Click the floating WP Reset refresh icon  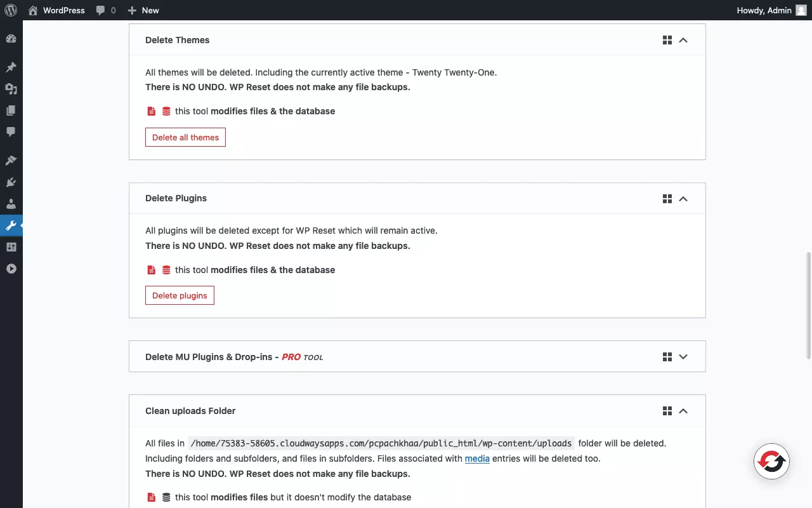pos(771,462)
